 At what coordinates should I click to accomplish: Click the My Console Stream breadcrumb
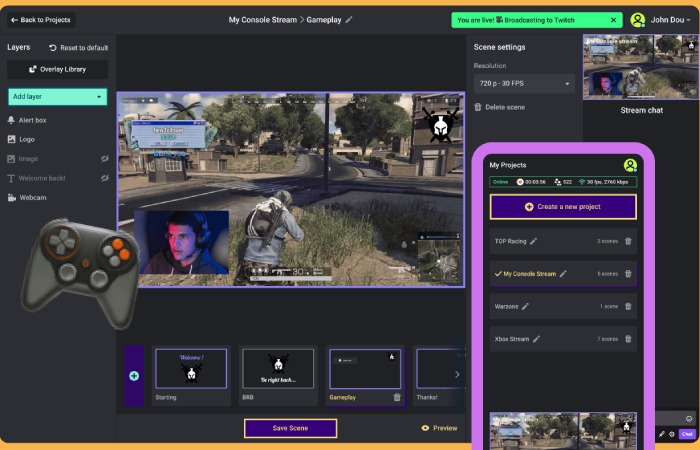(262, 20)
